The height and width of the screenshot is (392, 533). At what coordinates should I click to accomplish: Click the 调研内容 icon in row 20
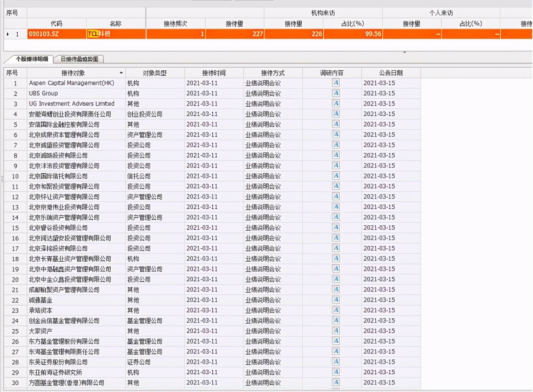click(x=336, y=279)
